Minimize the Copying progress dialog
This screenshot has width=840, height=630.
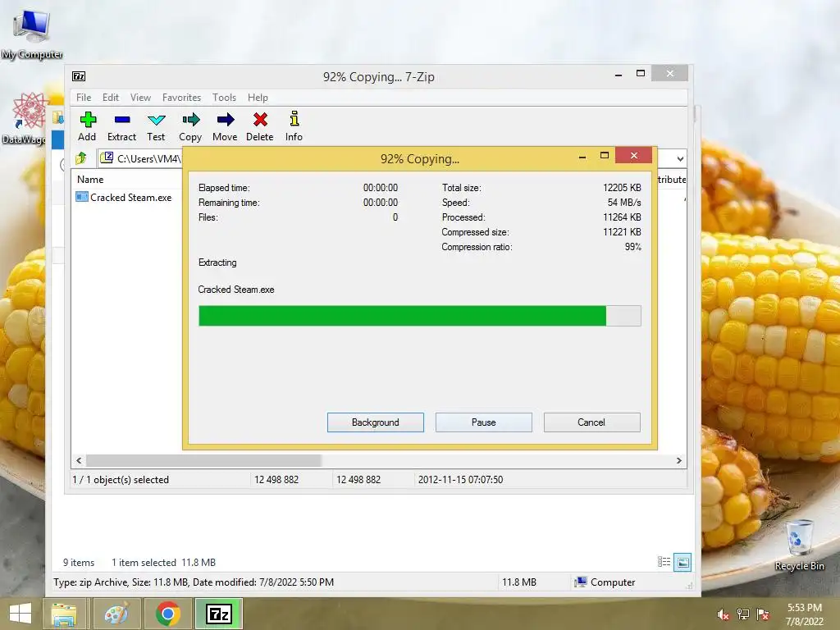[x=582, y=157]
